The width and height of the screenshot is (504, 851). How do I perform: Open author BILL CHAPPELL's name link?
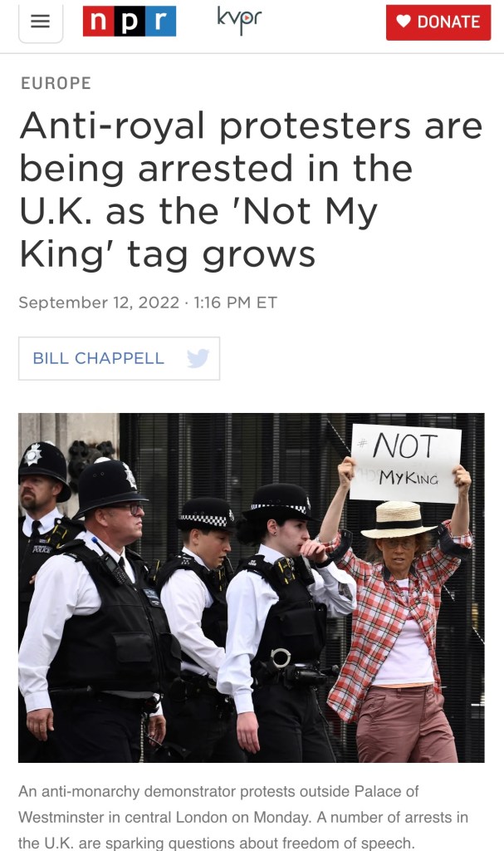(x=98, y=358)
